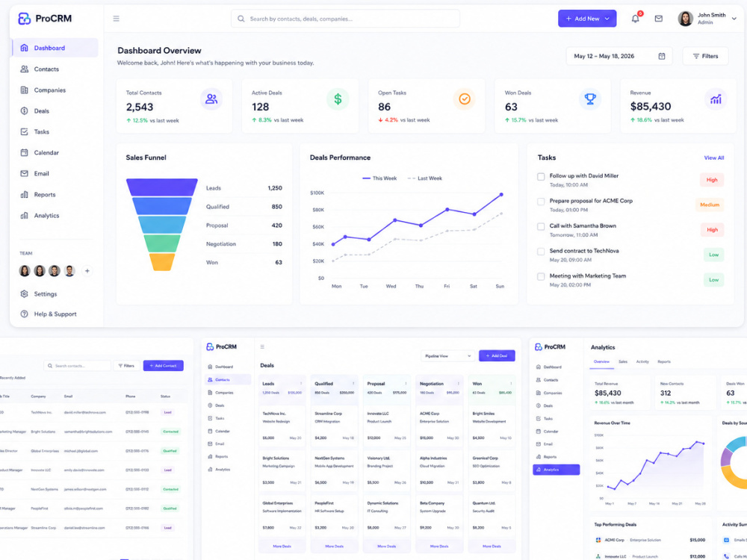Viewport: 747px width, 560px height.
Task: Click the Filters button in the Contacts panel
Action: (x=126, y=366)
